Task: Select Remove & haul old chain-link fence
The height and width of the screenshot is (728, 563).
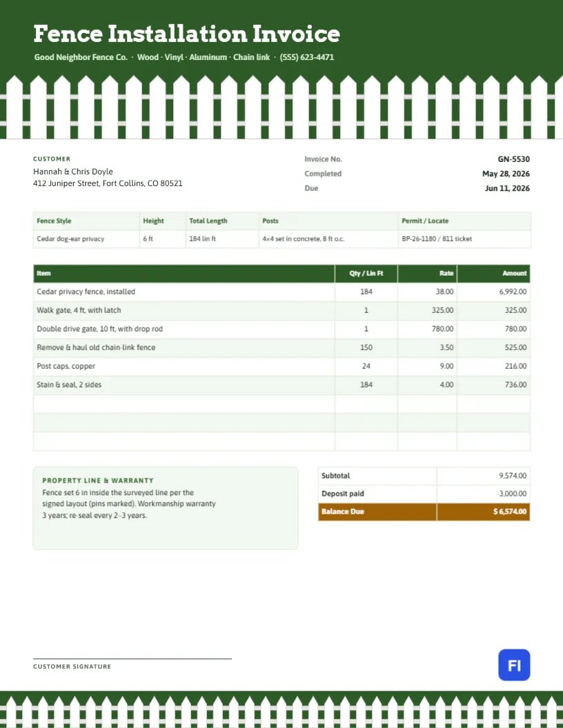Action: pos(96,347)
